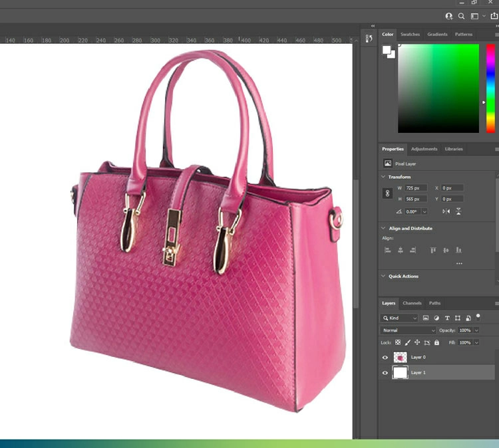Switch to the Channels tab
The width and height of the screenshot is (499, 448).
coord(412,303)
